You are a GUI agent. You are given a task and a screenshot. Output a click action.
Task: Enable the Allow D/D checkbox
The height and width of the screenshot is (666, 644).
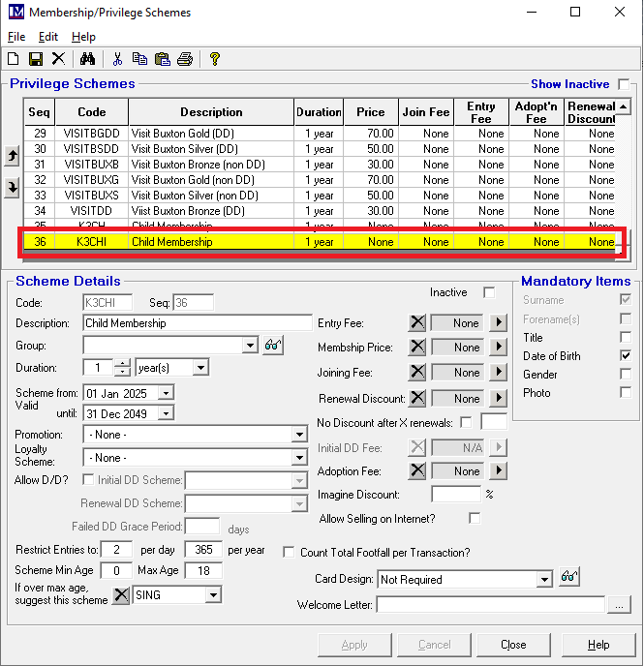click(88, 479)
